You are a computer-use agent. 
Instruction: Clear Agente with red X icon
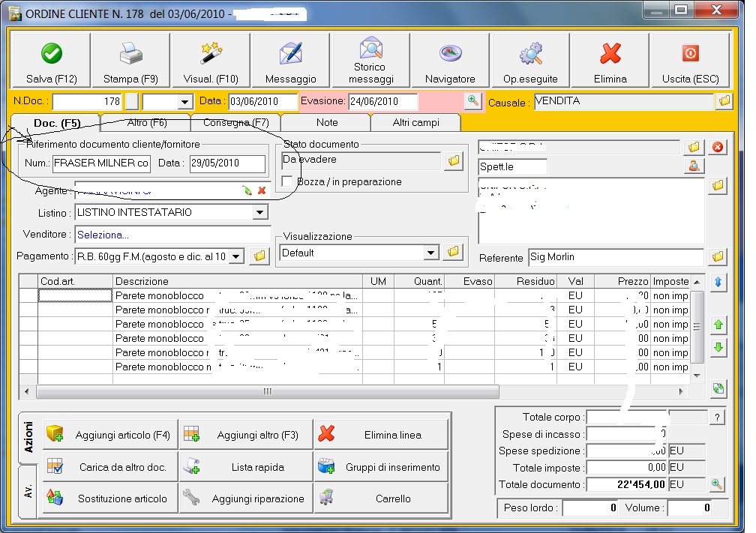pos(262,191)
